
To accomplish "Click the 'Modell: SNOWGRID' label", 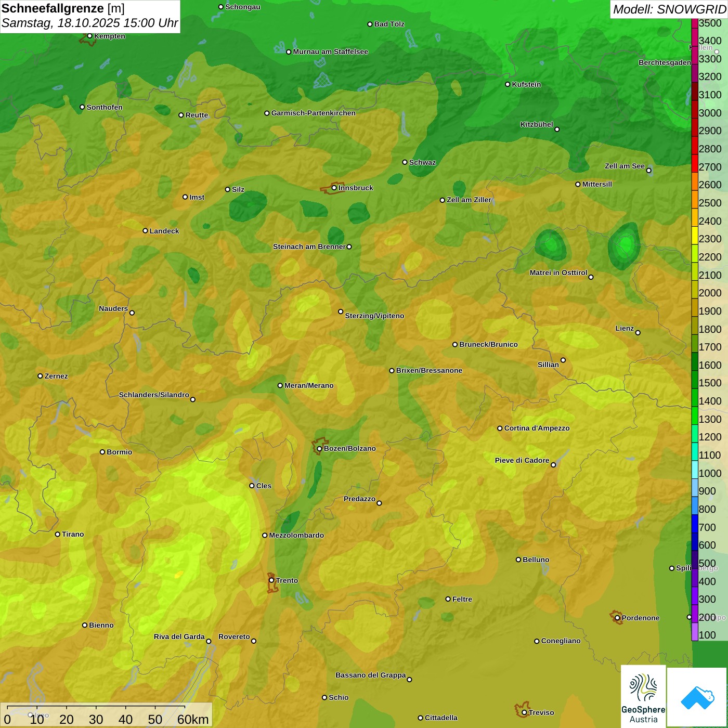I will (x=670, y=9).
